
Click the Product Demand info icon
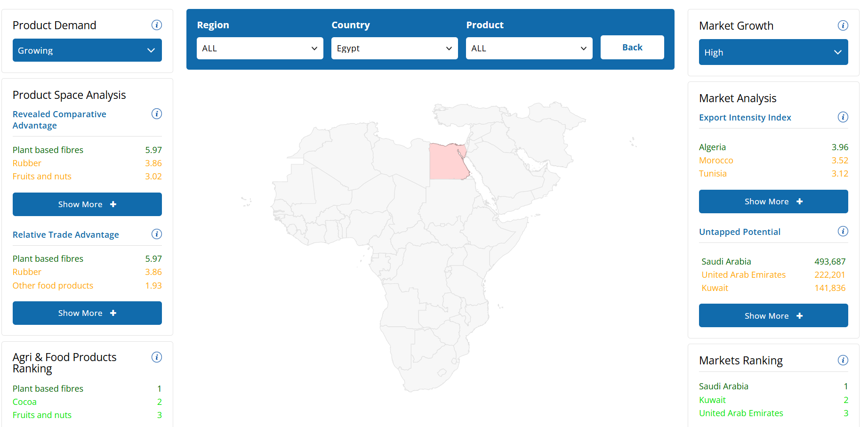coord(157,25)
